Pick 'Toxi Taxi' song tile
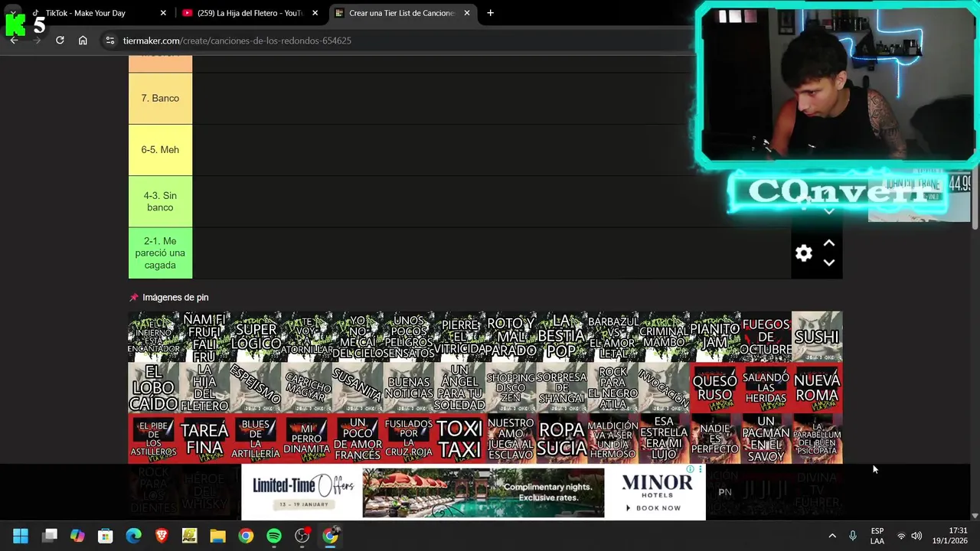 pyautogui.click(x=459, y=439)
